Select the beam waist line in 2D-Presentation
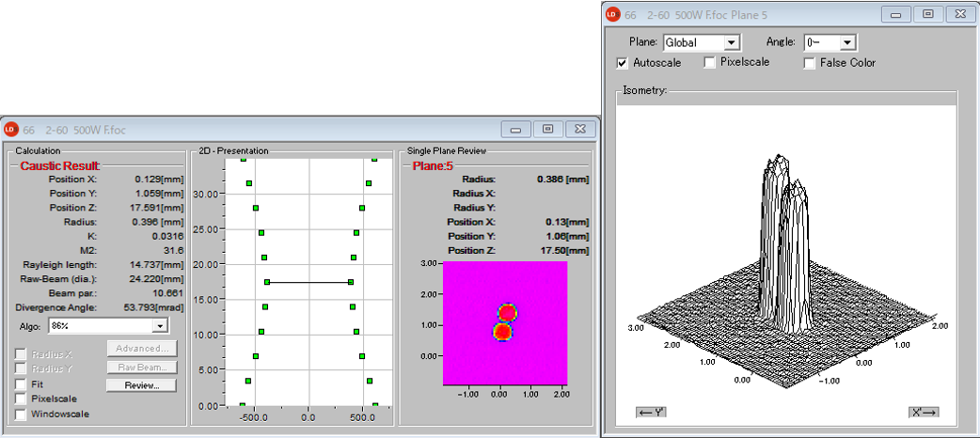 308,282
